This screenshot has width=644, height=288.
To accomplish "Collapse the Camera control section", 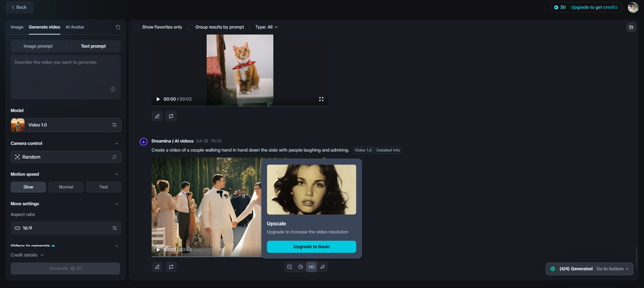I will 117,143.
